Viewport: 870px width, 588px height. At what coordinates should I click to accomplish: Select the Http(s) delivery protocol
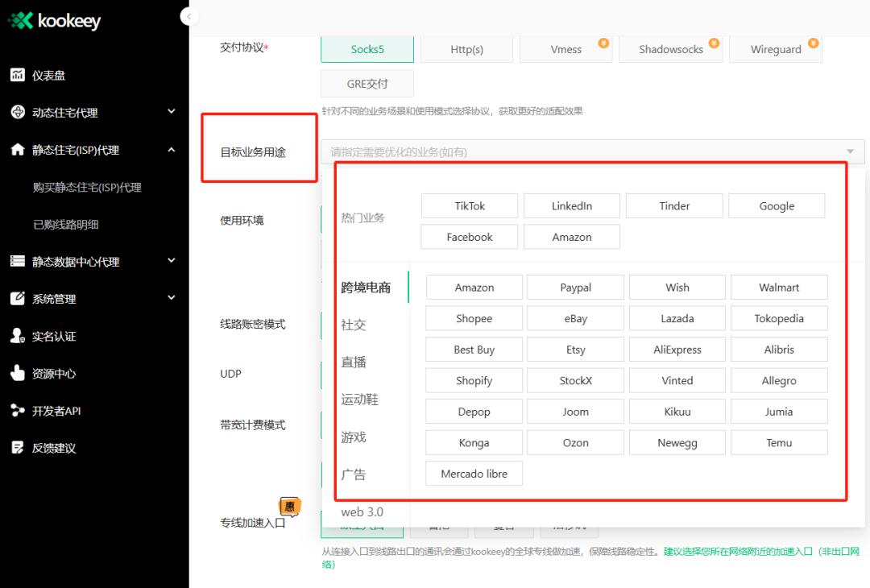(466, 49)
